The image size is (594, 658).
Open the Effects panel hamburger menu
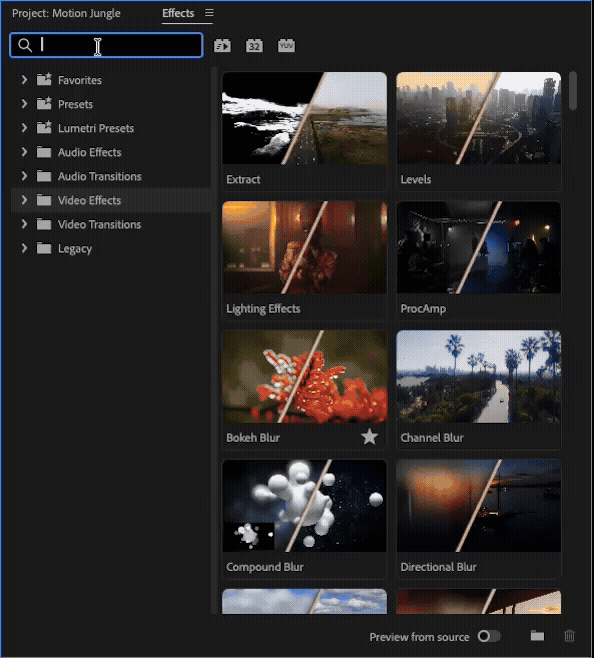pos(209,13)
